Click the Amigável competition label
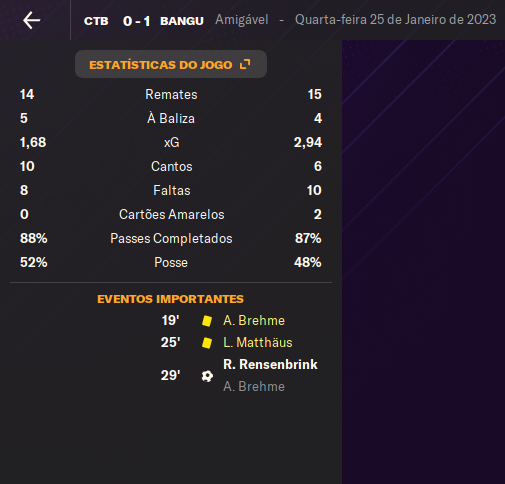Viewport: 505px width, 484px height. [x=242, y=20]
